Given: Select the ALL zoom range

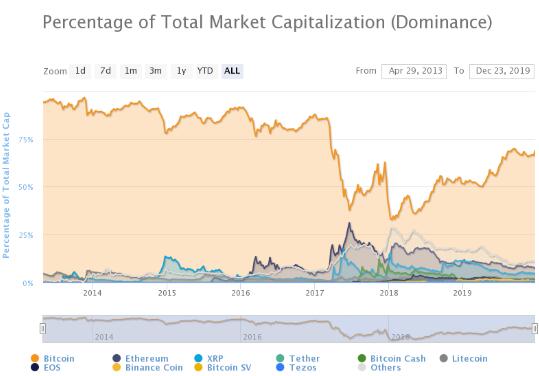Looking at the screenshot, I should [x=232, y=71].
